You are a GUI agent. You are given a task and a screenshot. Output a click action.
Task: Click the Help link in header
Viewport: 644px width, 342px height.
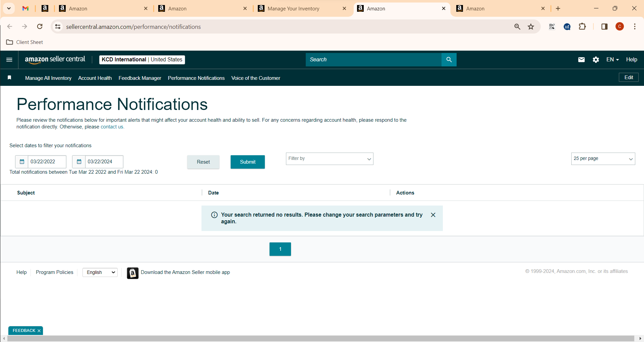[632, 60]
